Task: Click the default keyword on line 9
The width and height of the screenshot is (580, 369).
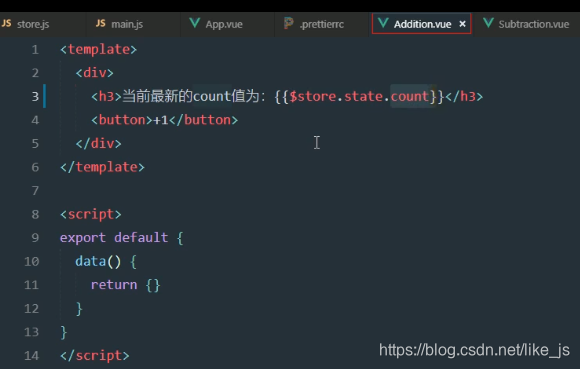Action: click(x=141, y=238)
